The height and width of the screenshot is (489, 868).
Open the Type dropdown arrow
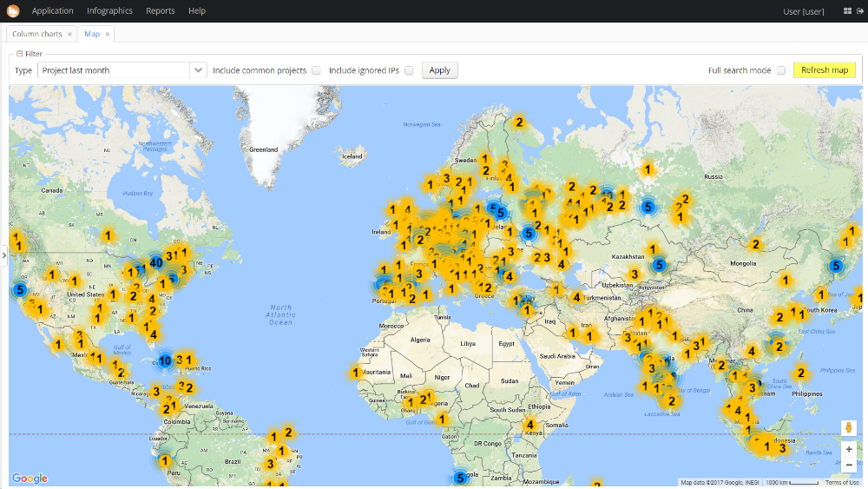[198, 70]
